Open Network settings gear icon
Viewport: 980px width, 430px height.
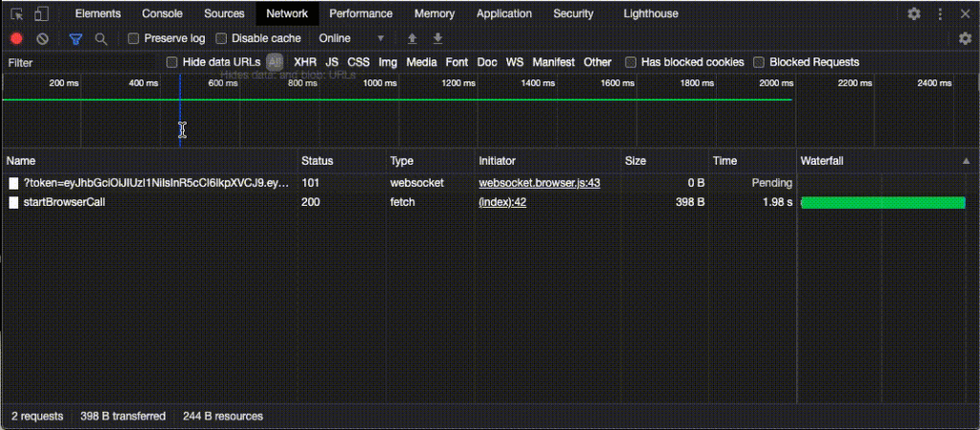pyautogui.click(x=965, y=38)
